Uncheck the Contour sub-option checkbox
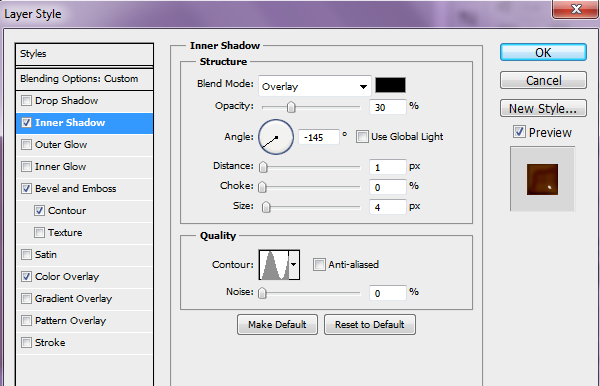The height and width of the screenshot is (386, 600). (x=39, y=211)
